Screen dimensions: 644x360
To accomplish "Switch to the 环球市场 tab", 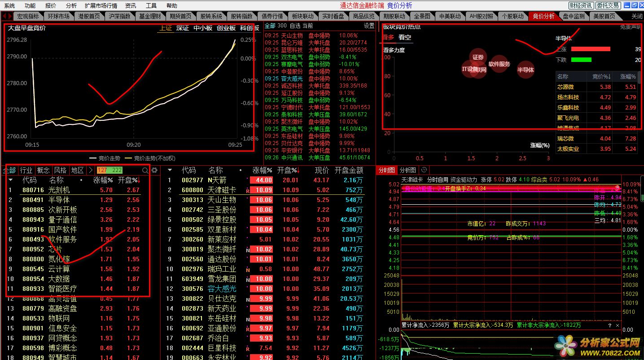I will [x=59, y=16].
